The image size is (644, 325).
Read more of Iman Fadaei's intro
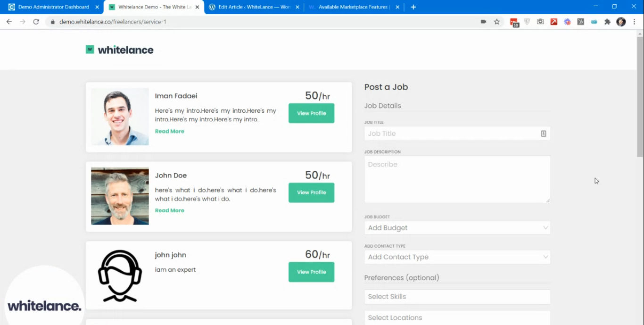[170, 131]
